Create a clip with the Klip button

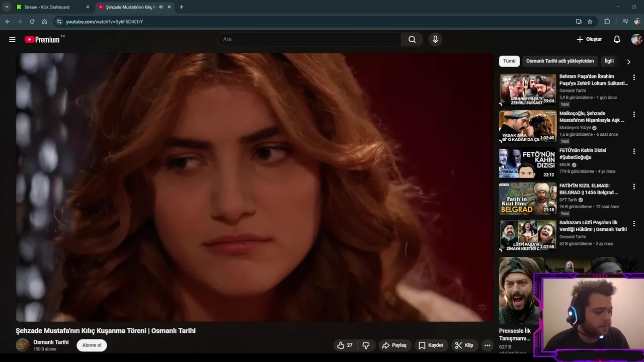coord(464,345)
